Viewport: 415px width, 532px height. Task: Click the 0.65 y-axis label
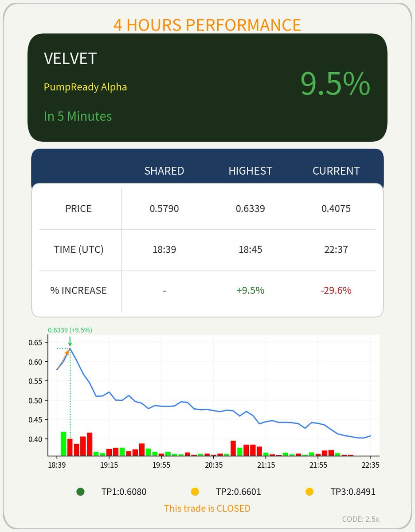35,343
